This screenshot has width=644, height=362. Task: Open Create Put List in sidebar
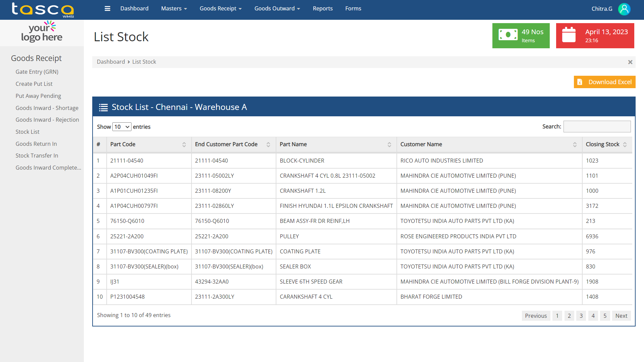pyautogui.click(x=34, y=84)
